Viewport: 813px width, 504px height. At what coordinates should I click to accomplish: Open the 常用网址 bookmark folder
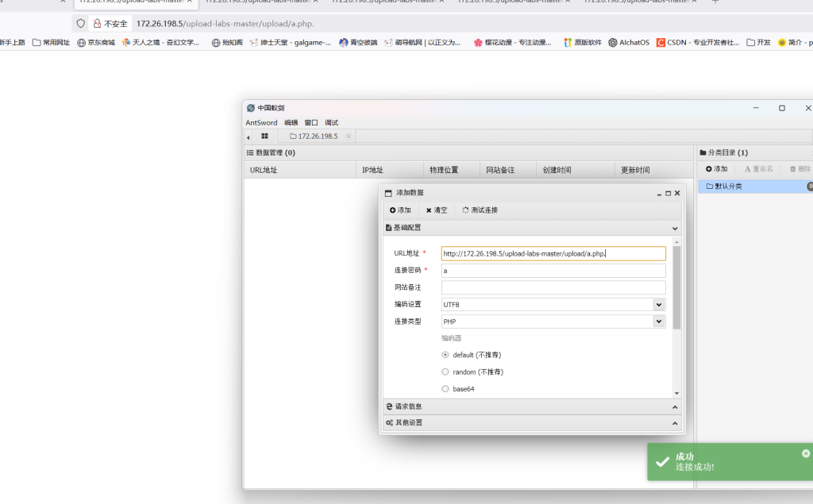pos(51,43)
